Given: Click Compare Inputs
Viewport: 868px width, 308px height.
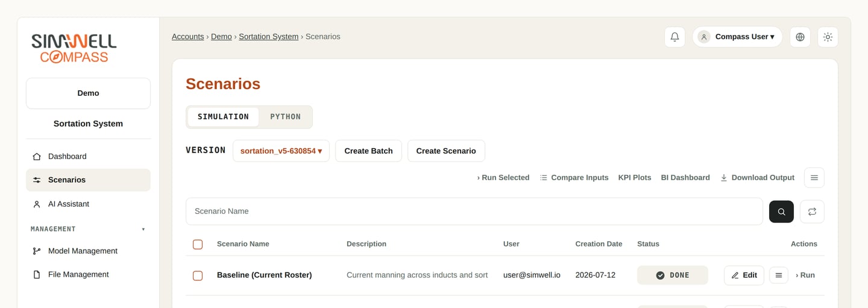Looking at the screenshot, I should coord(574,178).
